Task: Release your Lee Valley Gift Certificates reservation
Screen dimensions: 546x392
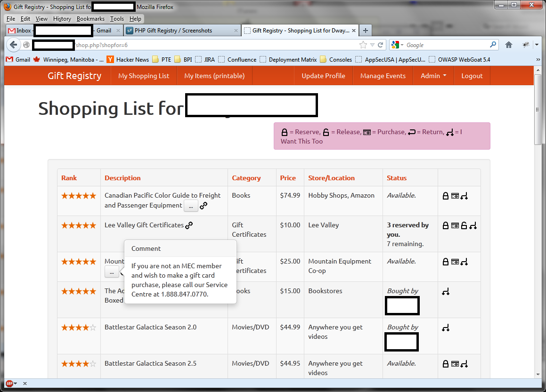Action: [465, 225]
